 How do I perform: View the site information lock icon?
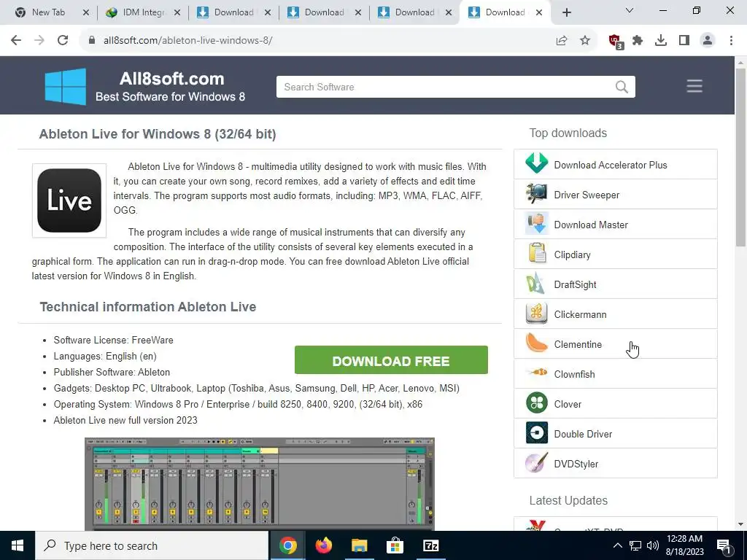(92, 41)
